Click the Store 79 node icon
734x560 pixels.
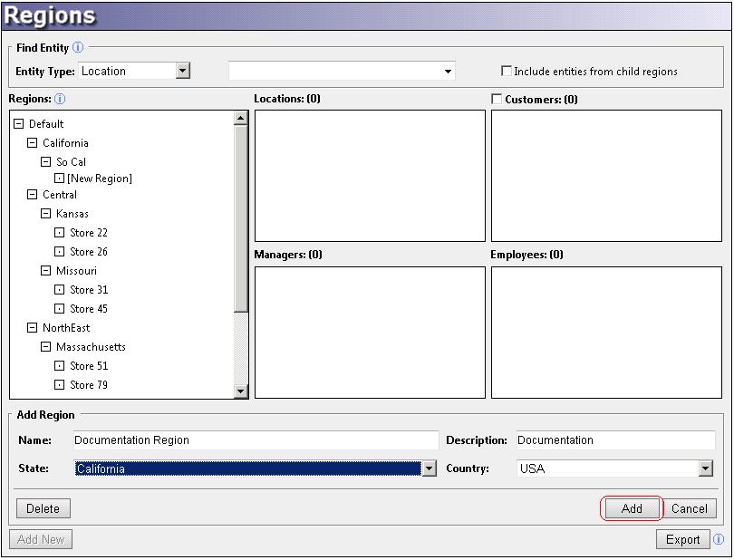coord(60,385)
